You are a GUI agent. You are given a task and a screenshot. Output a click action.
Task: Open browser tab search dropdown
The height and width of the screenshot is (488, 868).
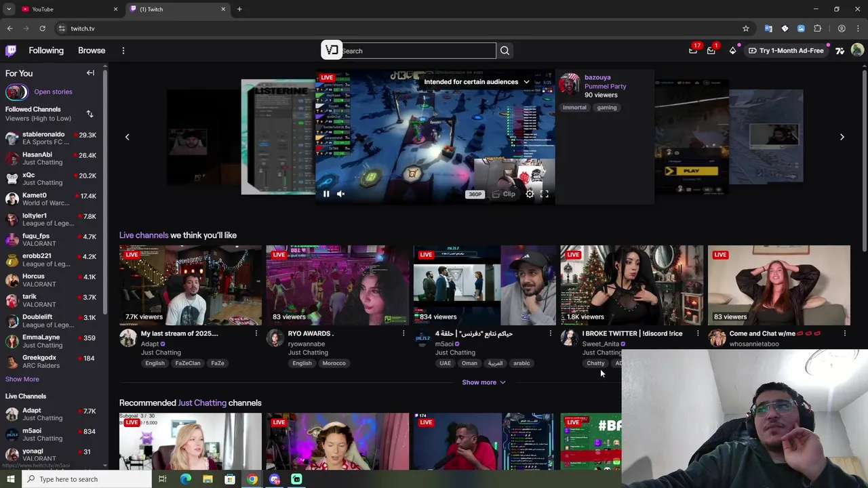[x=9, y=9]
